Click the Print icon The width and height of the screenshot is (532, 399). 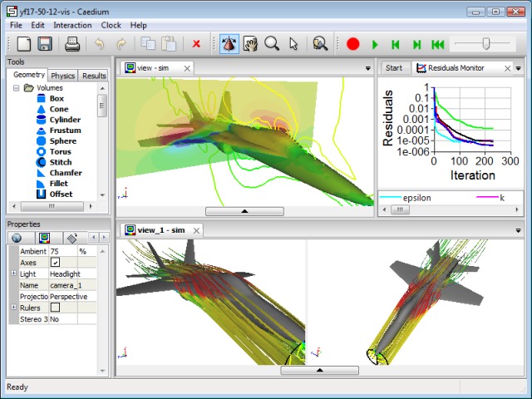tap(72, 44)
